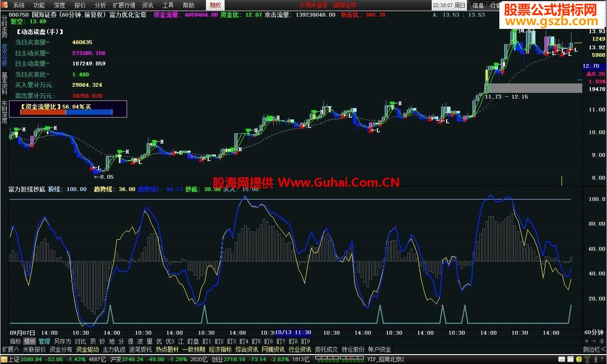
Task: Open the 资讯 menu
Action: (147, 5)
